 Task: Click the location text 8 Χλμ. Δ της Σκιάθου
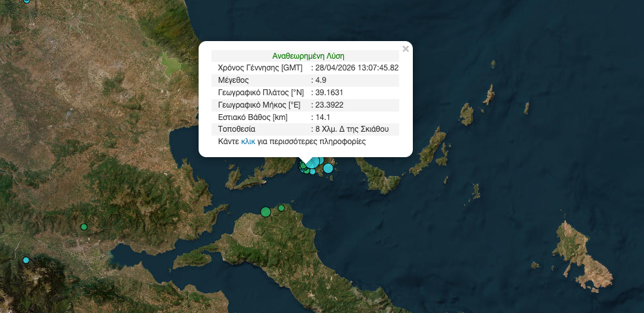pos(352,129)
